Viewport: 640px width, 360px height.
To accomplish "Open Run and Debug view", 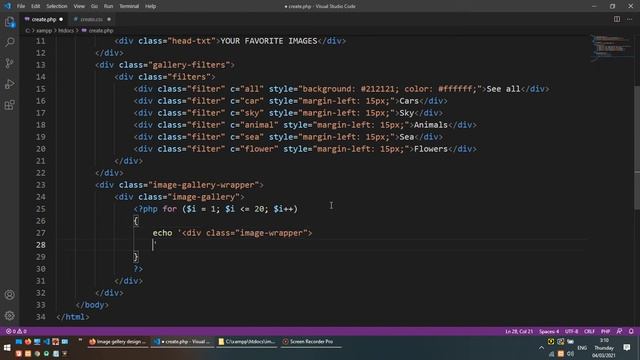I will coord(10,84).
